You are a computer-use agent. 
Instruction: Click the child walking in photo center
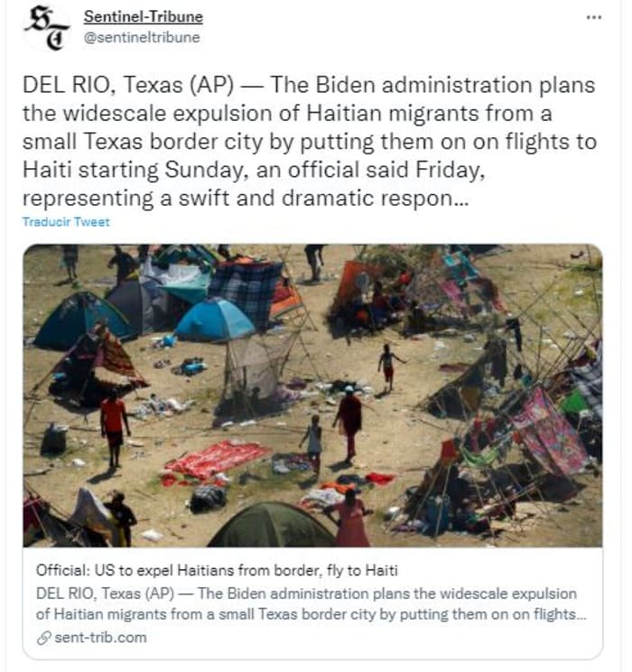[x=313, y=442]
